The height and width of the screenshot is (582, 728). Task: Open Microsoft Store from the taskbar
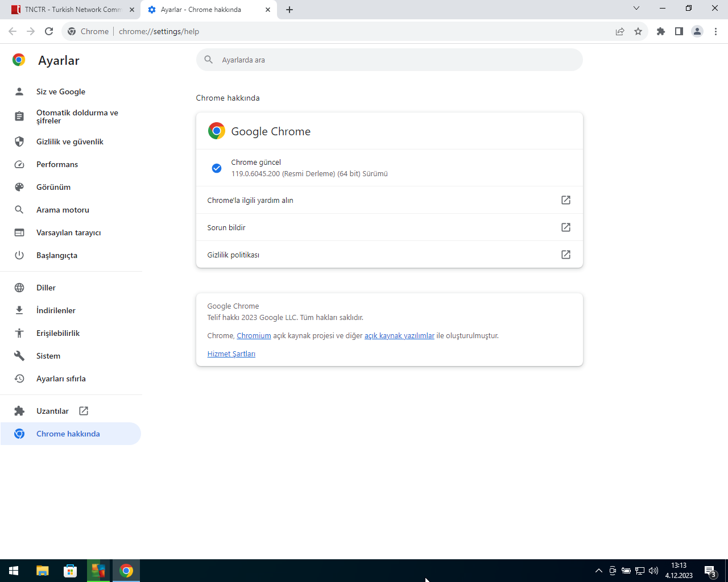(x=71, y=571)
